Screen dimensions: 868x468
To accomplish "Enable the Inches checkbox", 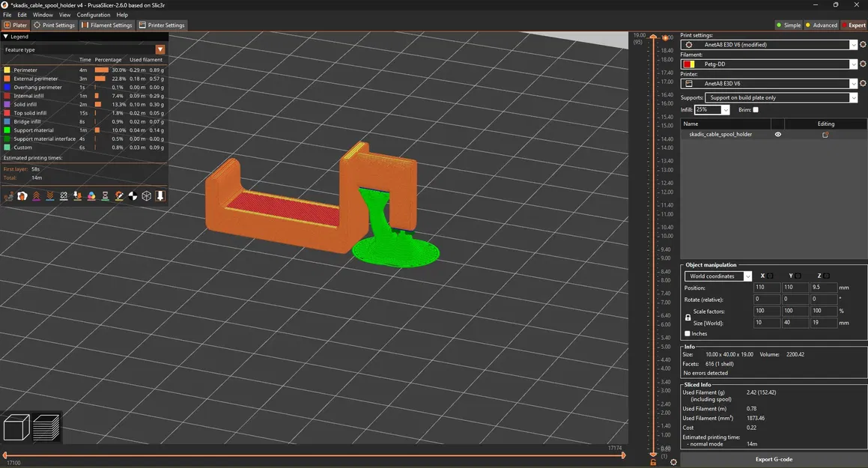I will 688,333.
